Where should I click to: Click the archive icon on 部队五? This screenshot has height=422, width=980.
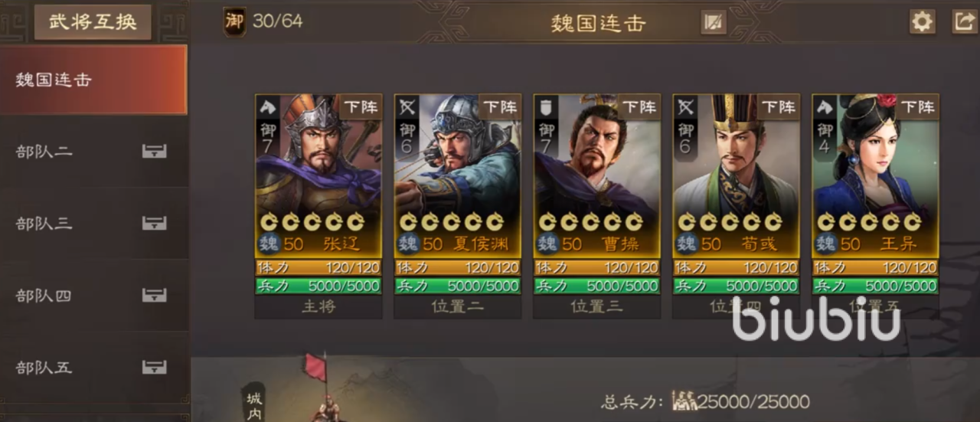tap(155, 367)
